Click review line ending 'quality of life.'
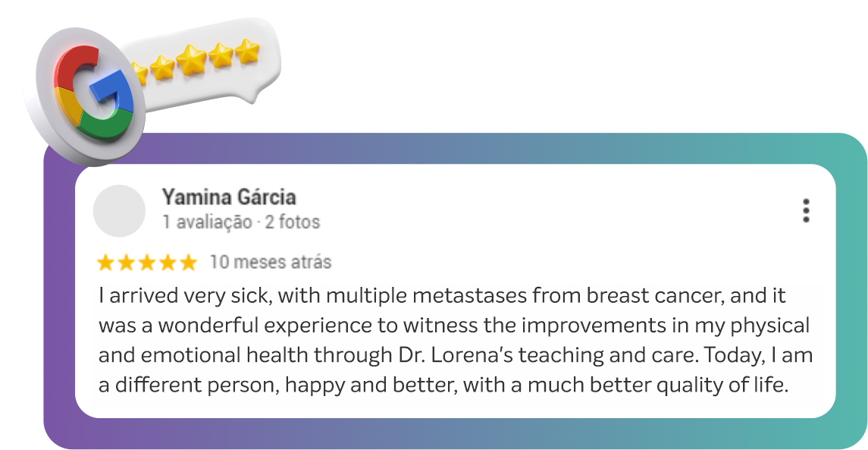The height and width of the screenshot is (450, 868). click(x=443, y=385)
